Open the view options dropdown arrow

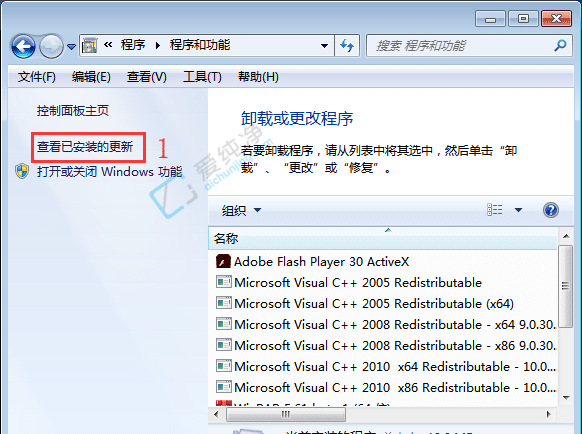coord(519,210)
